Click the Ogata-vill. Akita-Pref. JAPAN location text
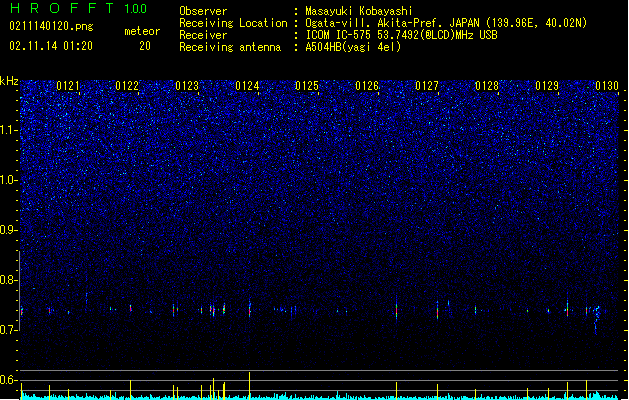The height and width of the screenshot is (400, 629). click(446, 23)
